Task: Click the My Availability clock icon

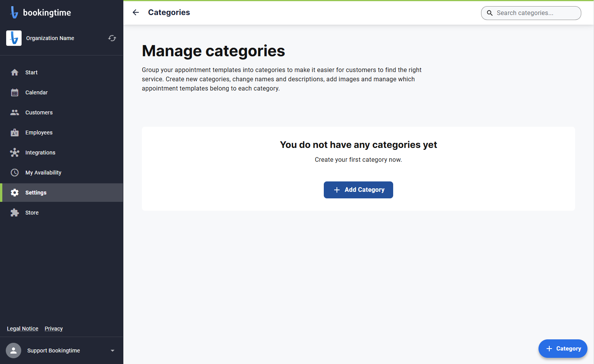Action: [15, 173]
